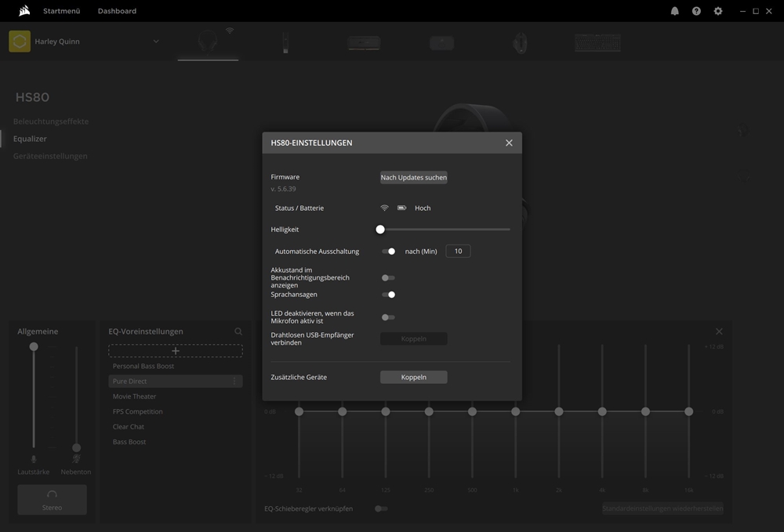Enable Akkustand im Benachrichtigungsbereich toggle
784x532 pixels.
389,277
